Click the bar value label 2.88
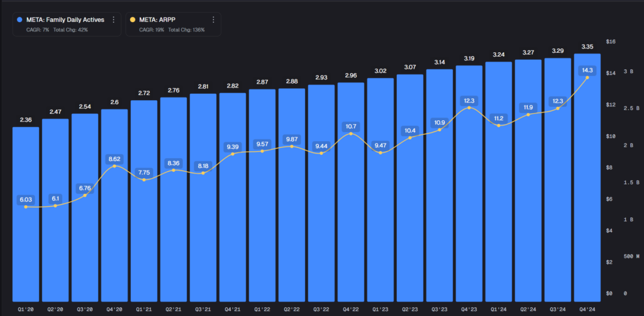 (x=292, y=81)
